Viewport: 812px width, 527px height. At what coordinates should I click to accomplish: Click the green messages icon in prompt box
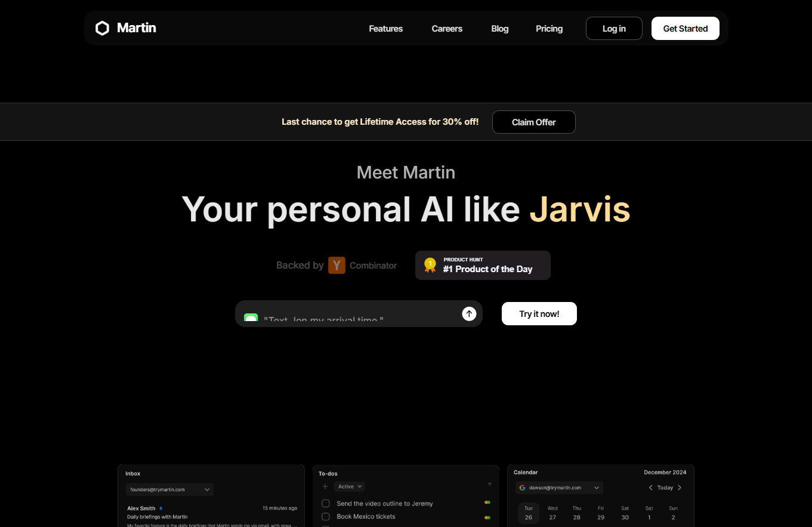click(x=251, y=319)
